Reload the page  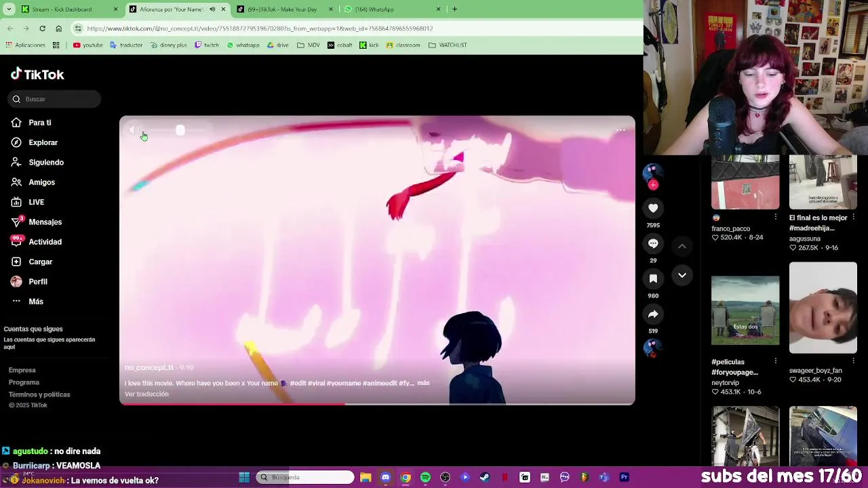tap(42, 28)
